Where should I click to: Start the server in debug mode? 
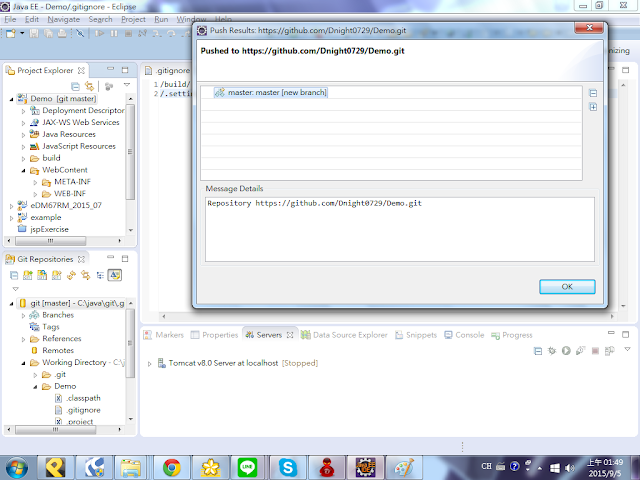[552, 351]
